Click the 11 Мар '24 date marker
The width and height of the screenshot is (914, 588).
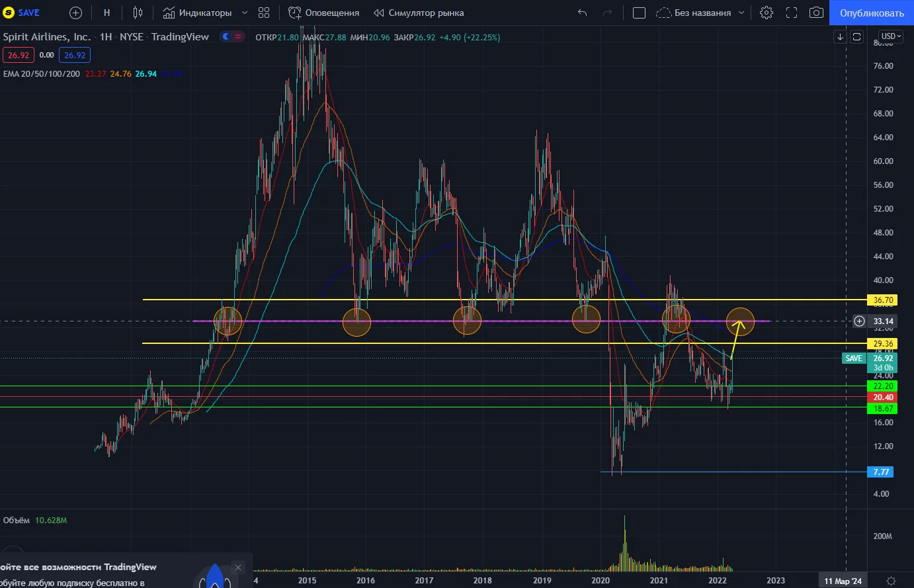(843, 581)
